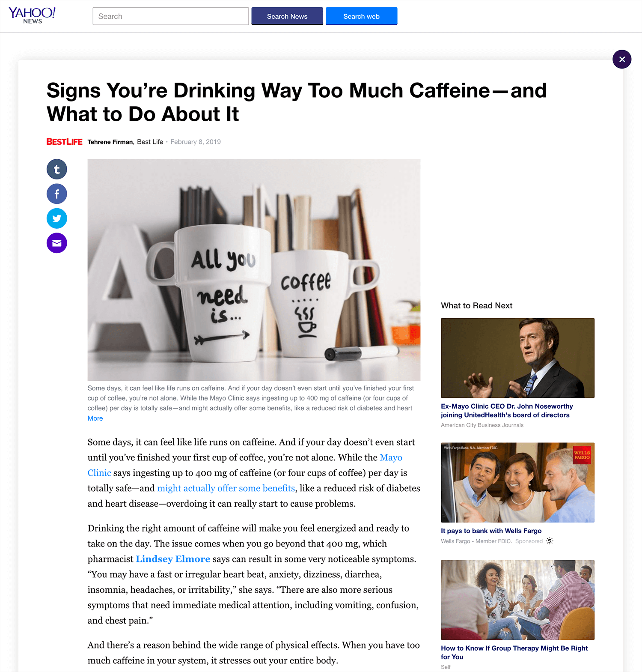Image resolution: width=642 pixels, height=672 pixels.
Task: Share article on Facebook
Action: pos(56,194)
